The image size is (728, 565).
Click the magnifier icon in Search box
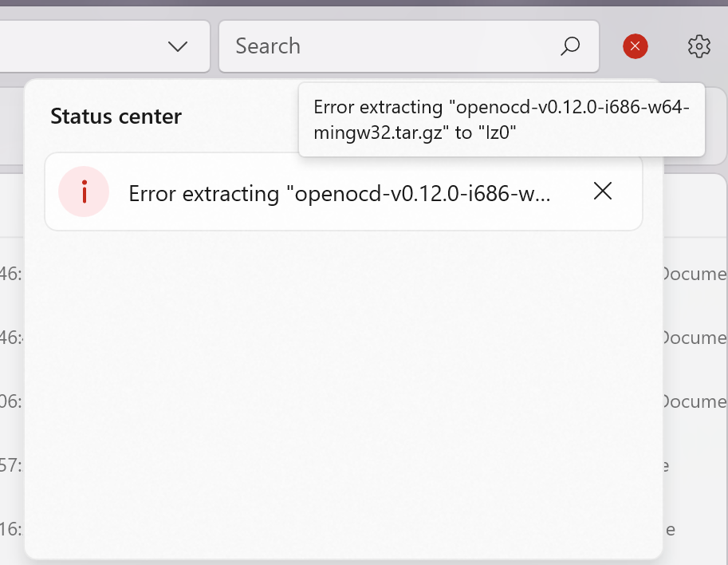pos(569,46)
